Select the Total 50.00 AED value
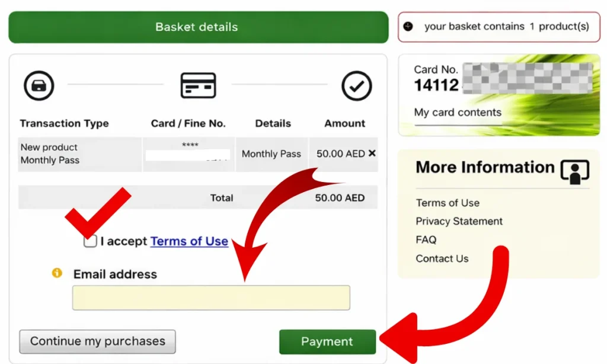 click(x=340, y=198)
